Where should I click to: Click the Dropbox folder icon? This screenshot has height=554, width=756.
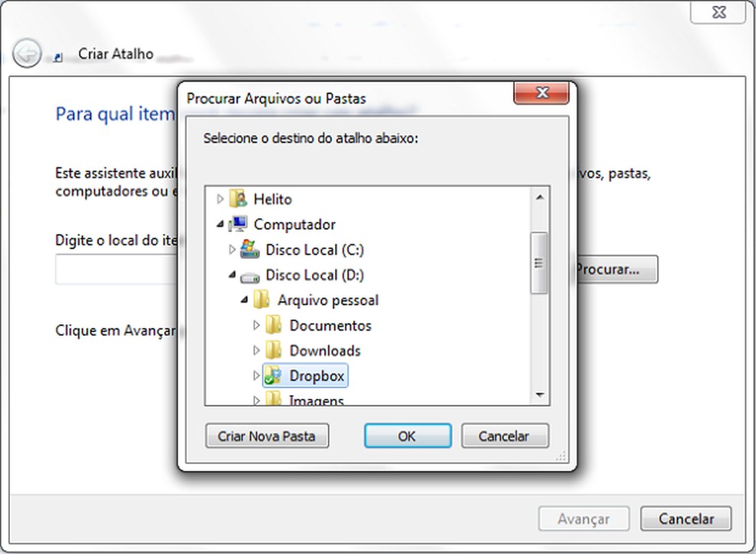pos(274,375)
